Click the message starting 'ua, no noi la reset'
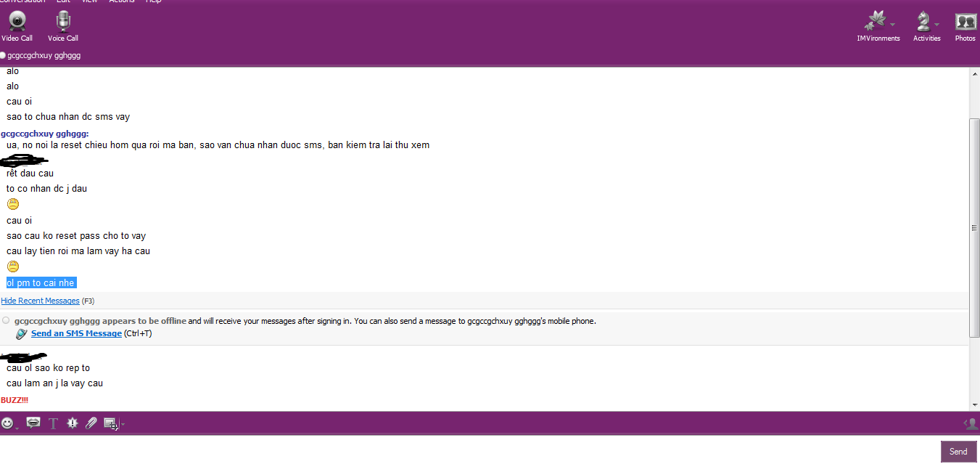Screen dimensions: 980x464 pos(218,145)
